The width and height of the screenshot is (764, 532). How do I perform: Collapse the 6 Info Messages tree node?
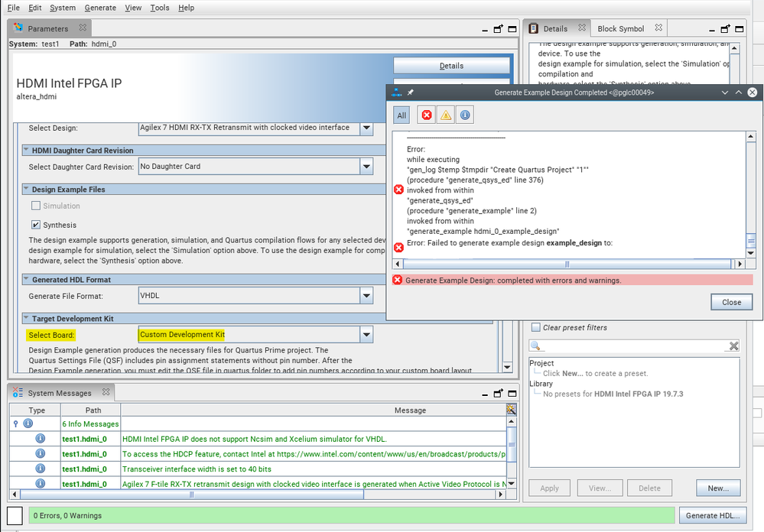point(15,424)
